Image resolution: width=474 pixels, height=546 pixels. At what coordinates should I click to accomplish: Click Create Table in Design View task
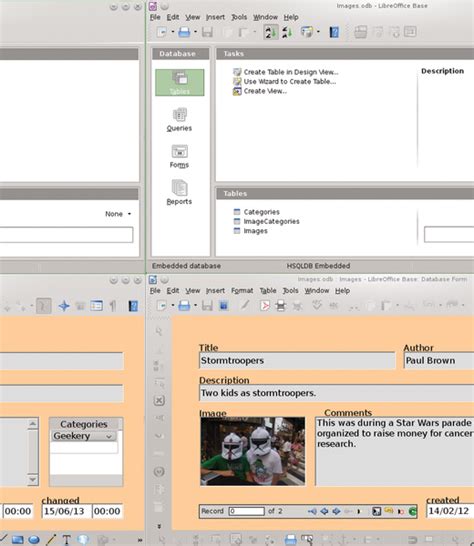[x=291, y=72]
